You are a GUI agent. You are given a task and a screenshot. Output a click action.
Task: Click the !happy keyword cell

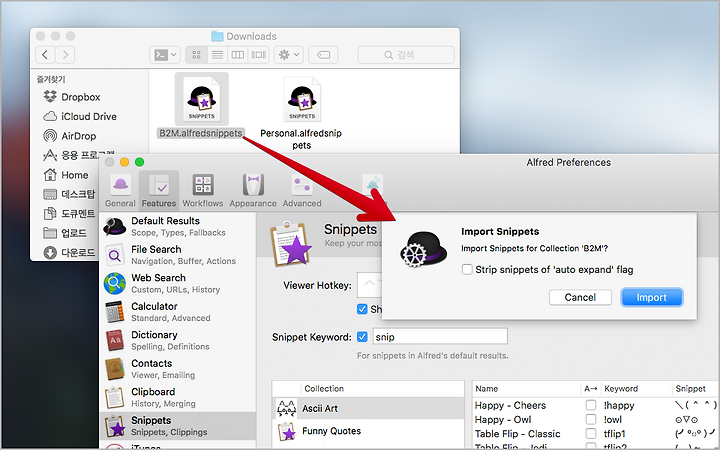pyautogui.click(x=619, y=405)
